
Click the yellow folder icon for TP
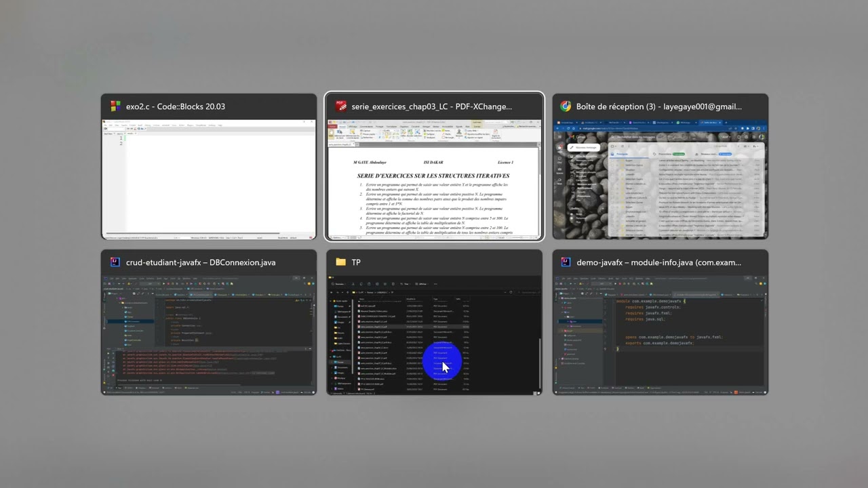340,262
